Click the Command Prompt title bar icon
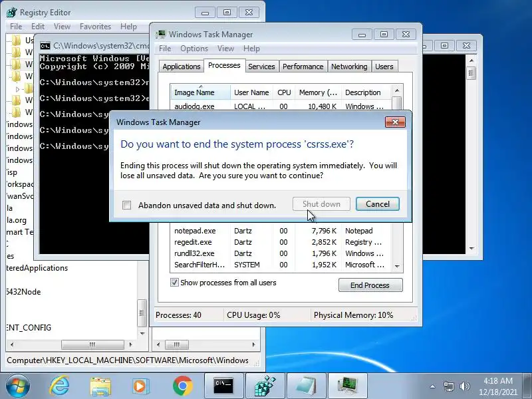 pyautogui.click(x=45, y=46)
